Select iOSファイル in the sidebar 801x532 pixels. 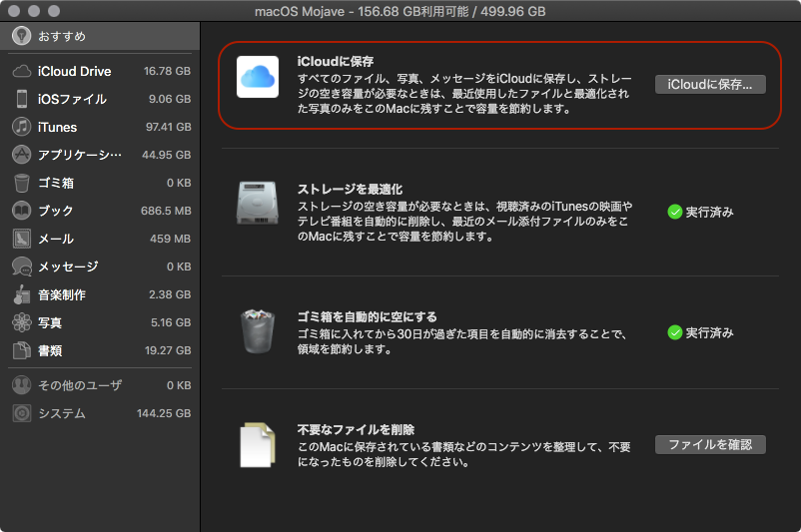tap(101, 99)
